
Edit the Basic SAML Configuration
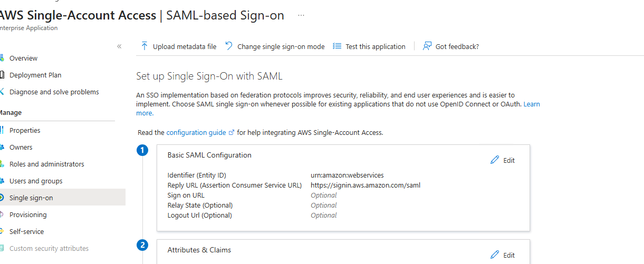tap(503, 160)
